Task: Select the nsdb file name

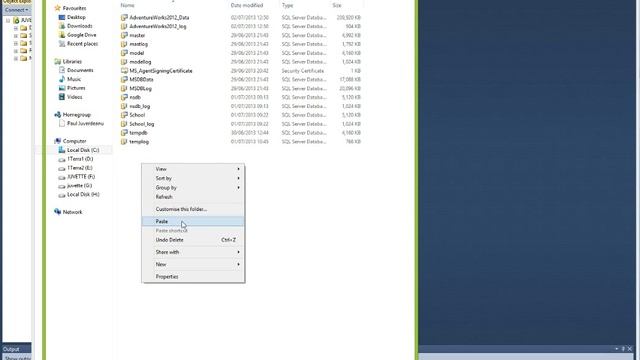Action: (135, 98)
